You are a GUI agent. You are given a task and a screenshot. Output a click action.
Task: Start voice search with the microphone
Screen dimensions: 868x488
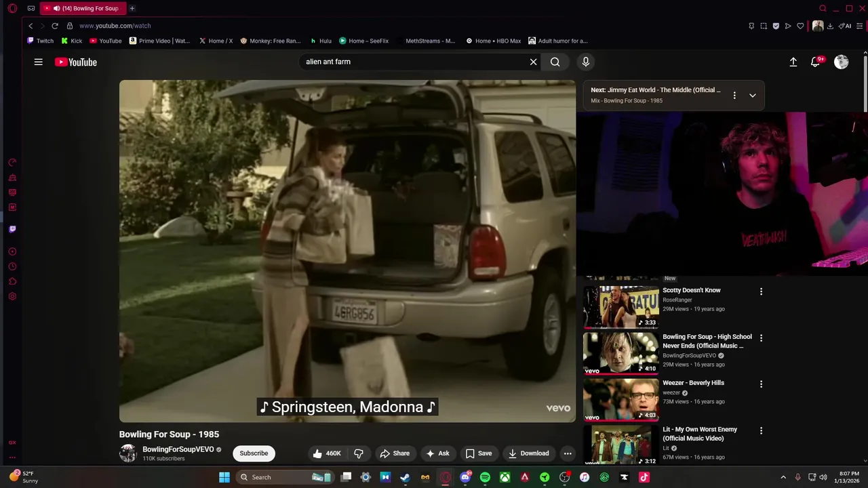coord(586,62)
